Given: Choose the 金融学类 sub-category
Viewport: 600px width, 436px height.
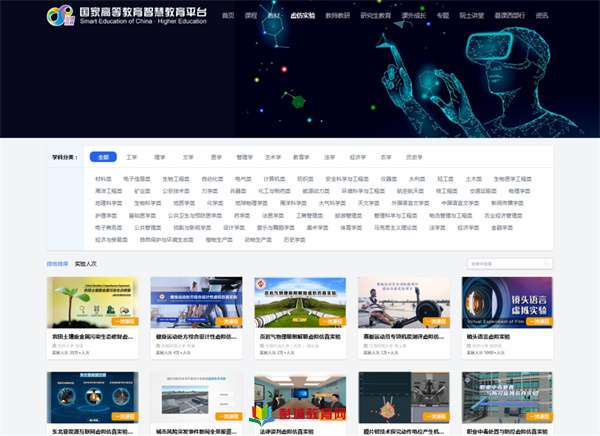Looking at the screenshot, I should pos(502,228).
